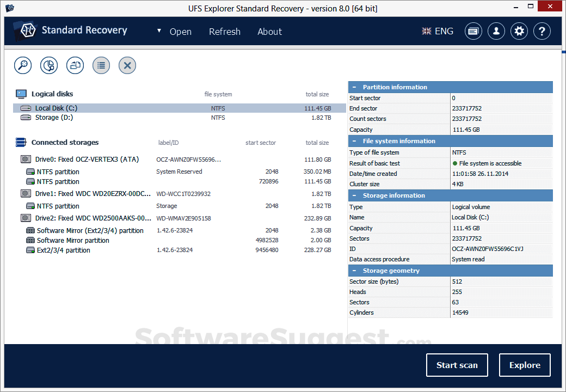Click the date created value 11:01:58 26.11.2014
This screenshot has width=566, height=392.
click(480, 174)
